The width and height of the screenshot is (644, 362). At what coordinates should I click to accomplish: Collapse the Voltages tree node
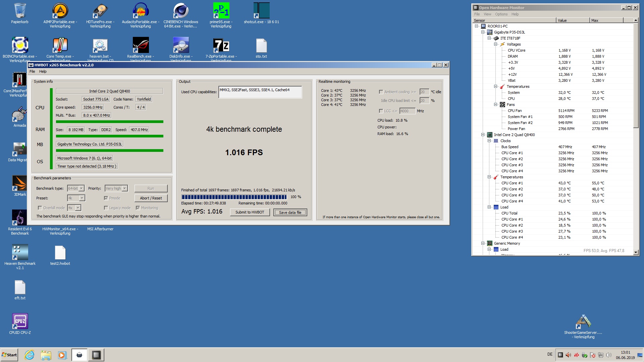(495, 44)
